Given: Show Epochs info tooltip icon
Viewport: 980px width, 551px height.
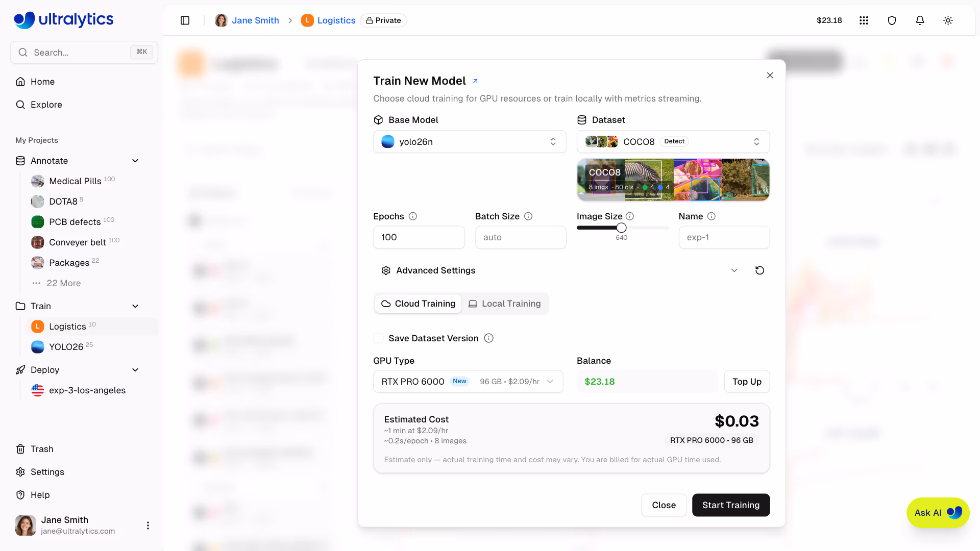Looking at the screenshot, I should pos(413,216).
